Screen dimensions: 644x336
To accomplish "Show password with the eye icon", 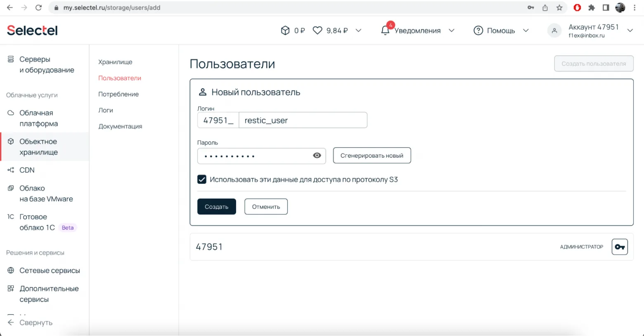I will (x=317, y=156).
